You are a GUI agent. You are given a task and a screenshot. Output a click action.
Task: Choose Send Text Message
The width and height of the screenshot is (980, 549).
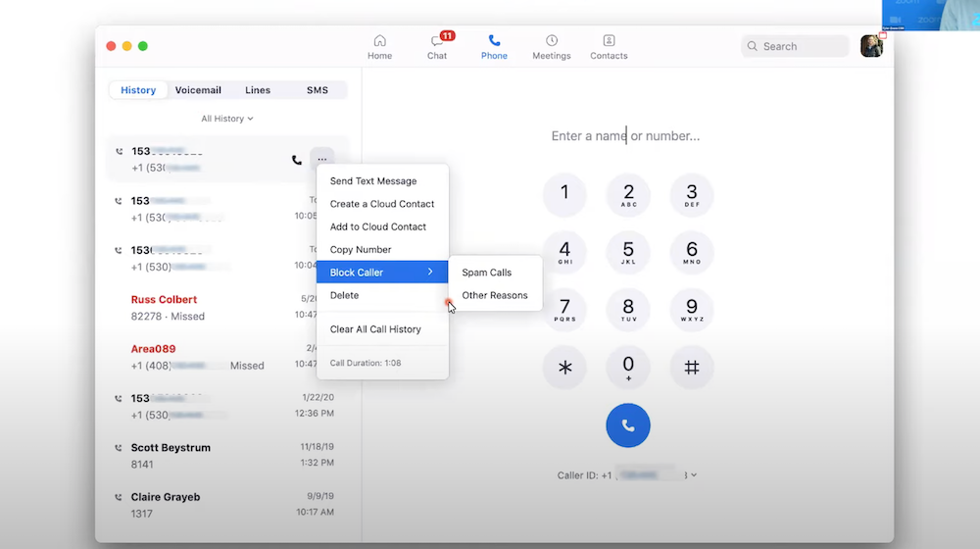point(382,180)
